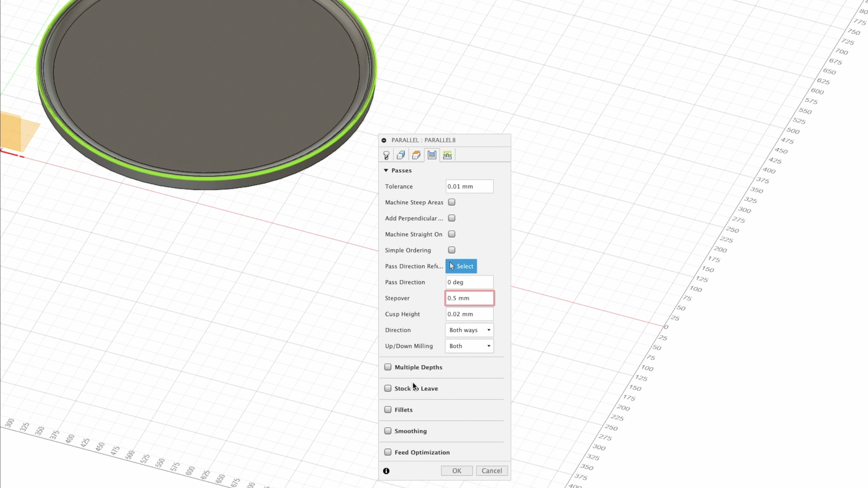Collapse the Passes section triangle
Screen dimensions: 868x488
(386, 170)
